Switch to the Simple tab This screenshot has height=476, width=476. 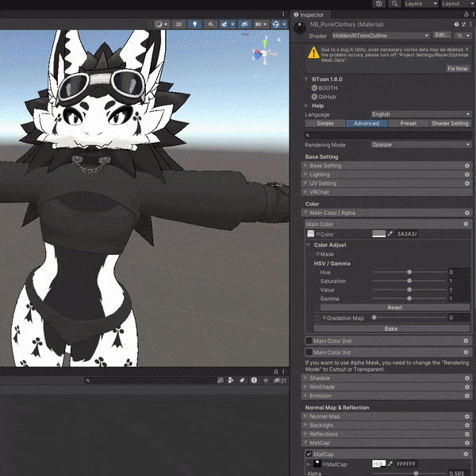click(x=324, y=123)
